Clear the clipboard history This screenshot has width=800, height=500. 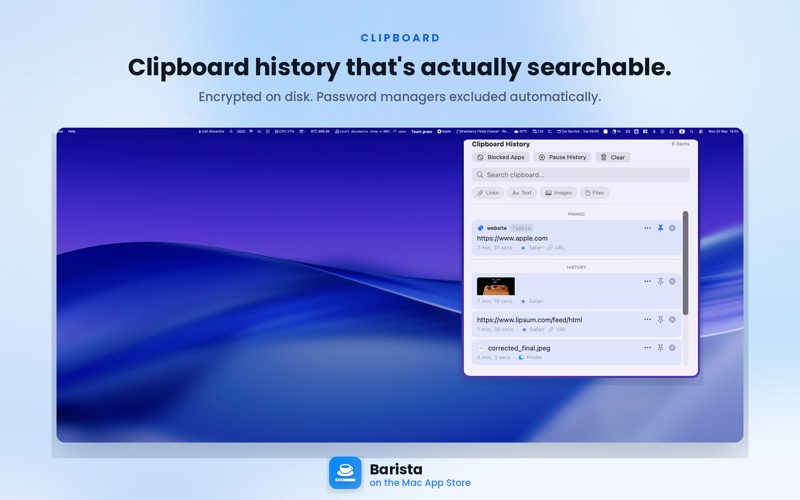(613, 157)
